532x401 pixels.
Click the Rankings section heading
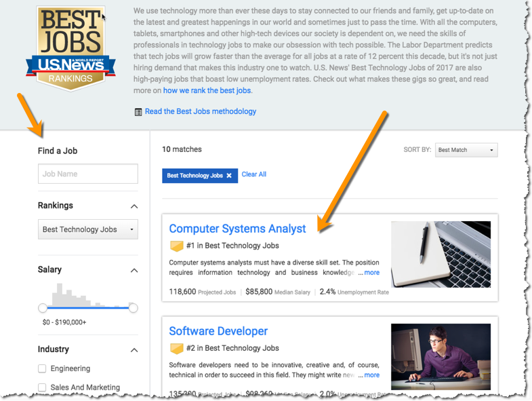click(56, 206)
